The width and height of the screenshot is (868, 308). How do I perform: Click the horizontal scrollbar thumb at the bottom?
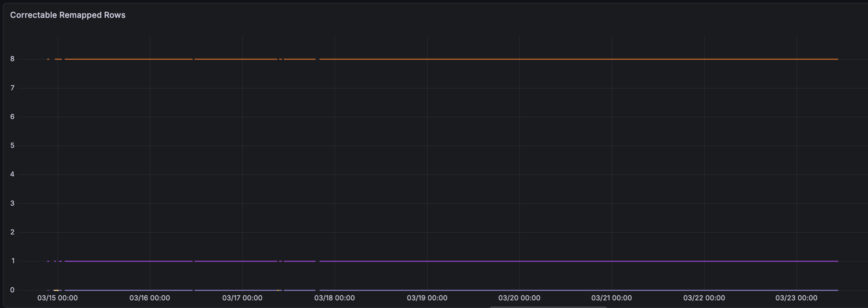pos(548,307)
